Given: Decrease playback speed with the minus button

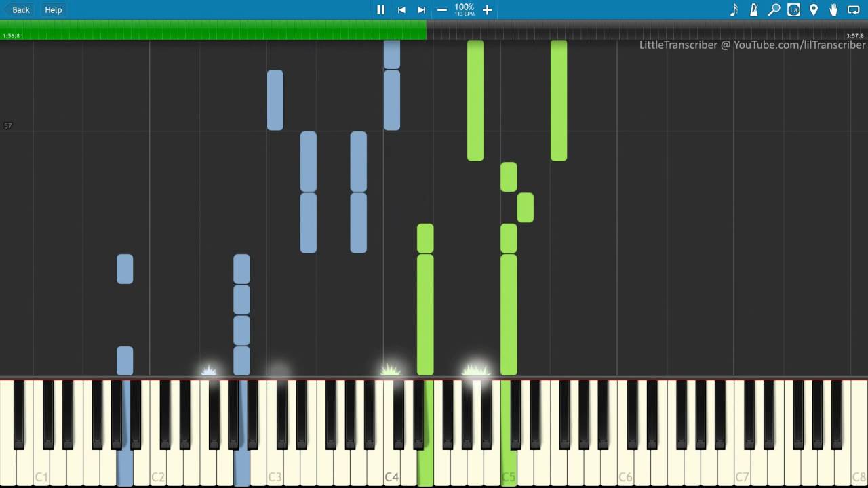Looking at the screenshot, I should click(x=442, y=9).
